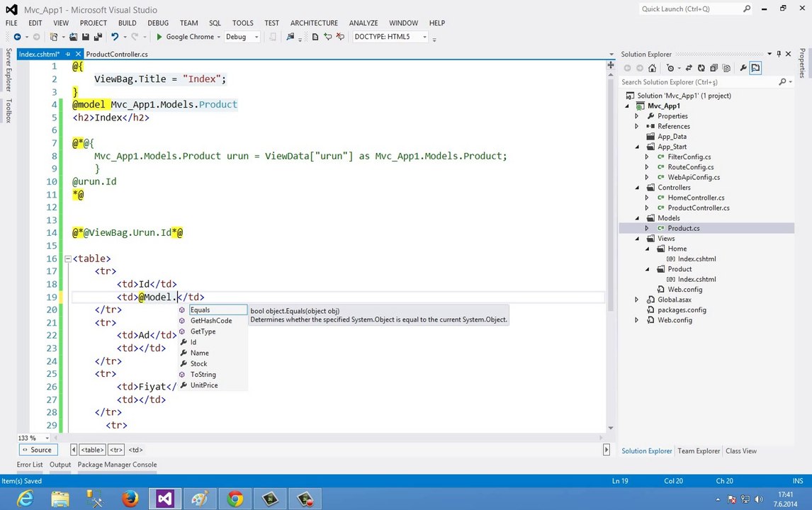The height and width of the screenshot is (510, 812).
Task: Expand the Global.asax node
Action: click(636, 300)
